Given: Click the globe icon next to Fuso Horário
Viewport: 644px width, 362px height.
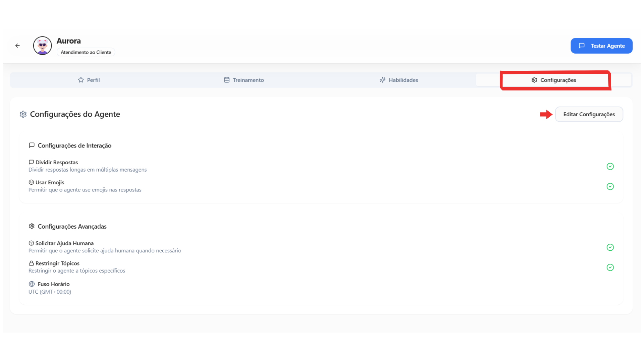Looking at the screenshot, I should (32, 284).
